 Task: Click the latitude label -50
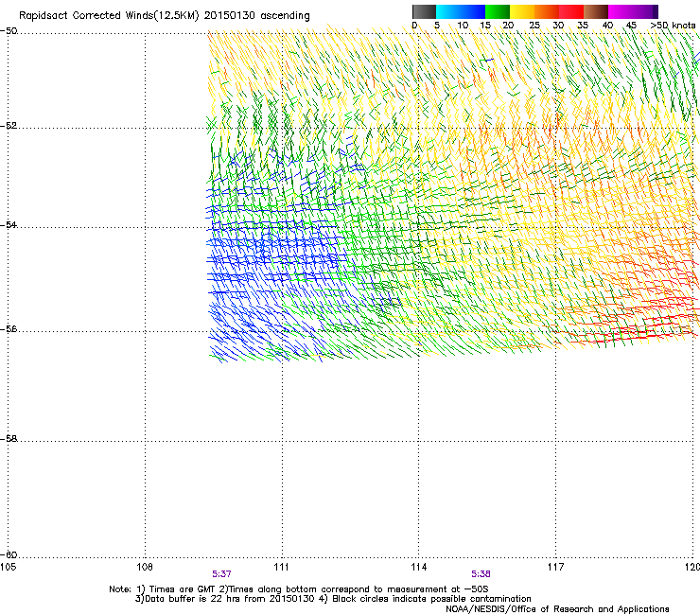click(9, 31)
